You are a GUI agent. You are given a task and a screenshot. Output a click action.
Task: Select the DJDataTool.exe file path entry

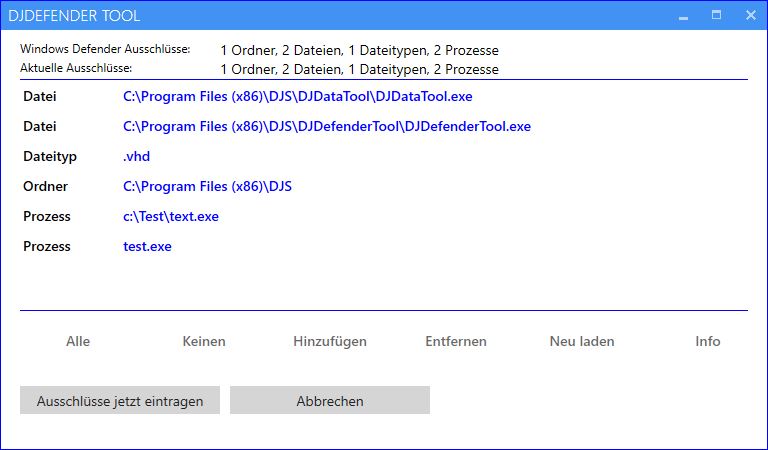[298, 96]
